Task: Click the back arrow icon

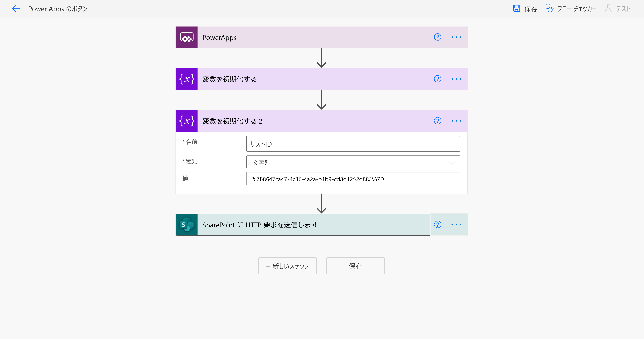Action: pos(16,9)
